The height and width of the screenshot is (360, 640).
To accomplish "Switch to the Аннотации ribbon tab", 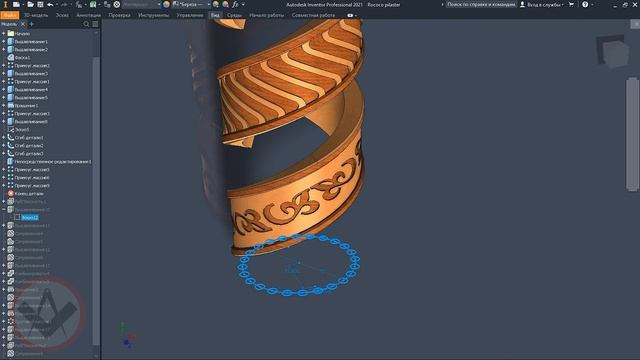I will (x=89, y=15).
